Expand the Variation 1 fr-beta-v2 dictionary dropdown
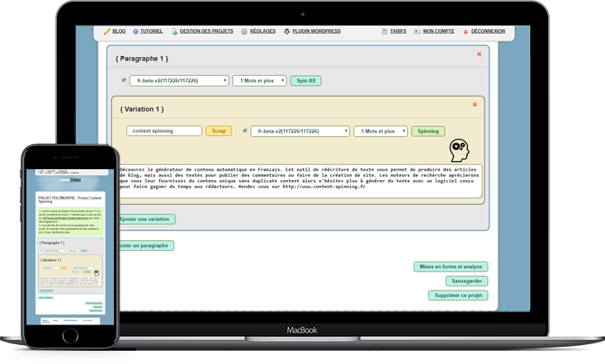 [300, 131]
